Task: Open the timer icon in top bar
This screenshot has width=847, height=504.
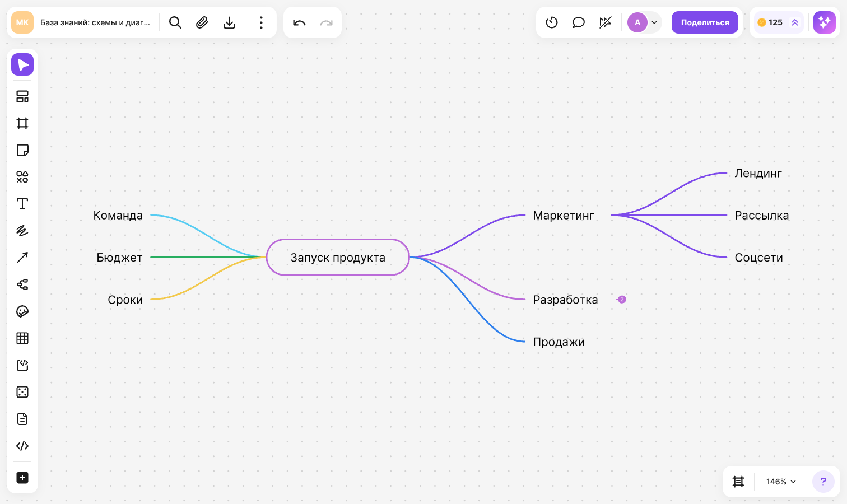Action: [x=552, y=22]
